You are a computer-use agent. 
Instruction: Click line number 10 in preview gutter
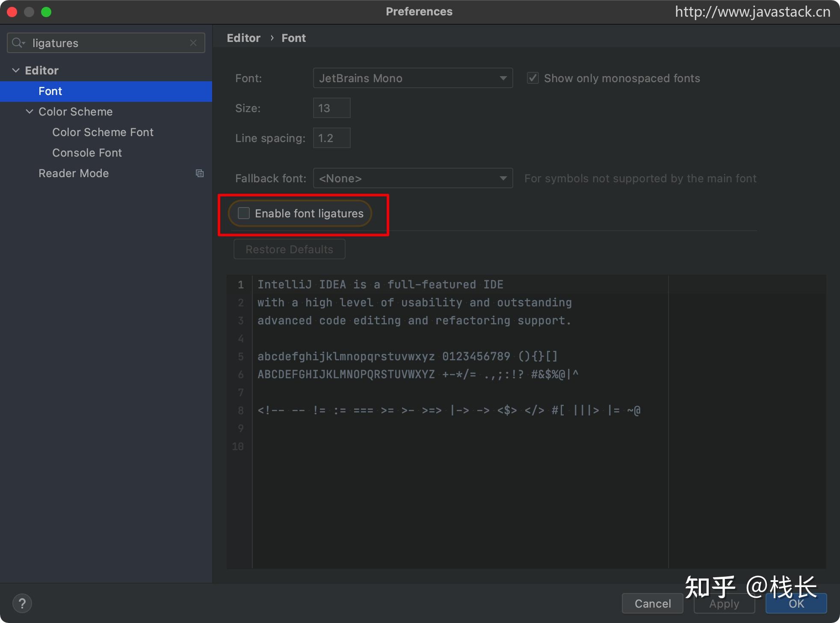click(x=238, y=446)
